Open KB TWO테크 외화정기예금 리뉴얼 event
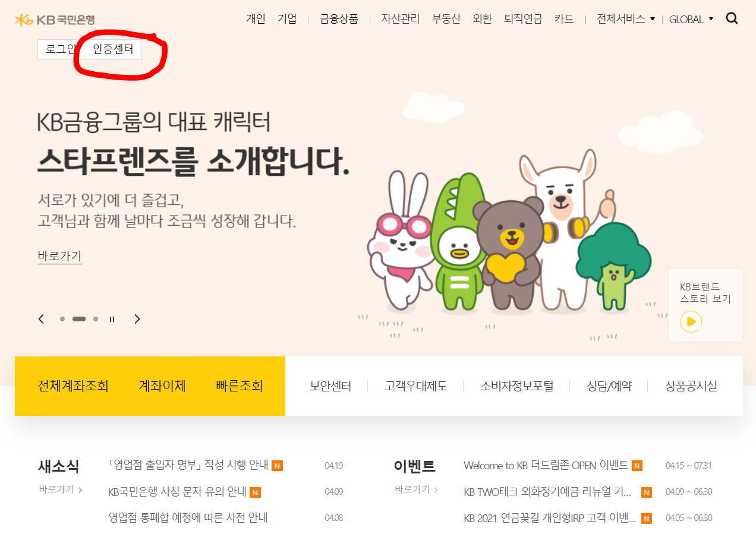Image resolution: width=756 pixels, height=553 pixels. (547, 492)
